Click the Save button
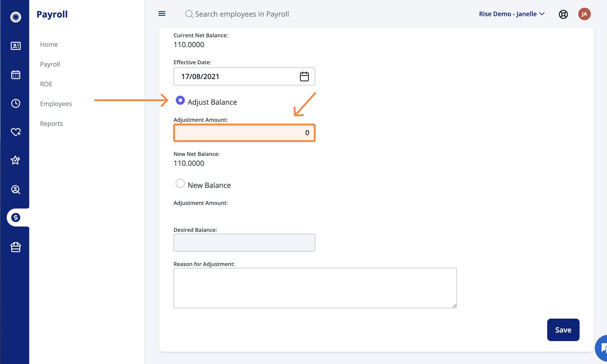607x364 pixels. point(563,330)
